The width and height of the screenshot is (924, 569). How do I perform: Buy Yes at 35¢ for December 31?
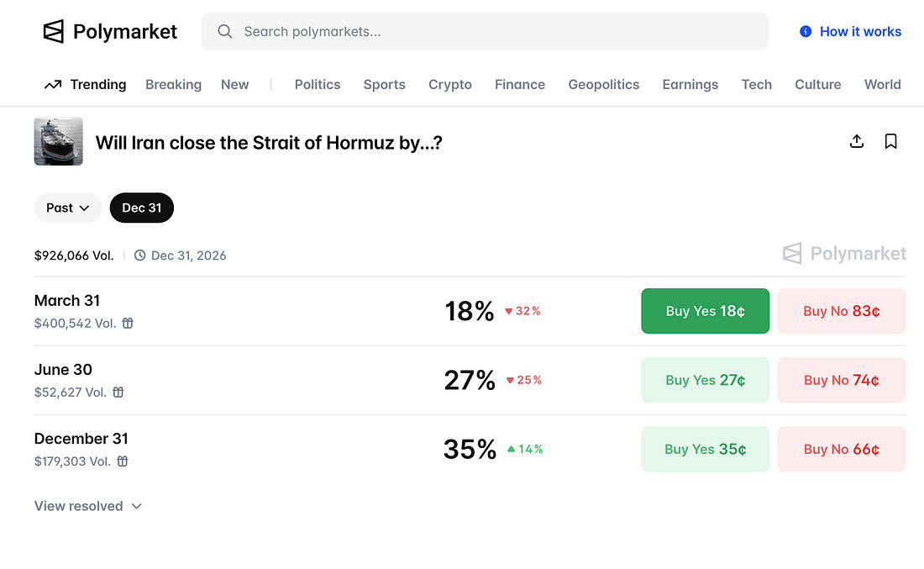tap(705, 449)
